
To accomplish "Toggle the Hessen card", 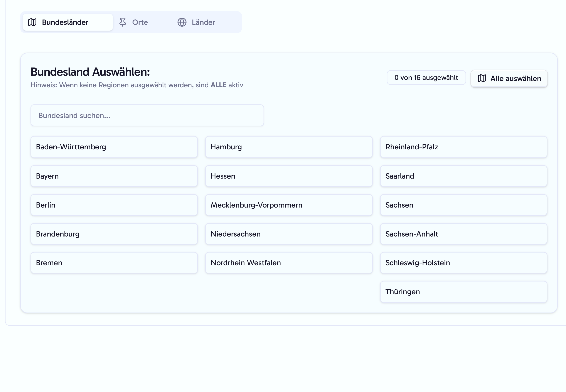I will (x=289, y=176).
